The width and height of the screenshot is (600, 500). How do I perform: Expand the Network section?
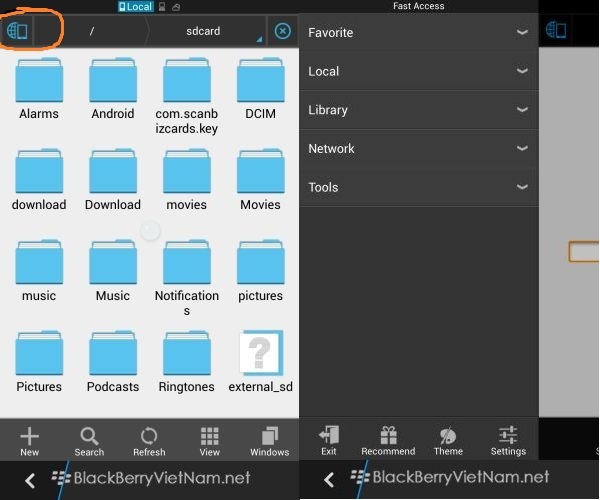(419, 149)
